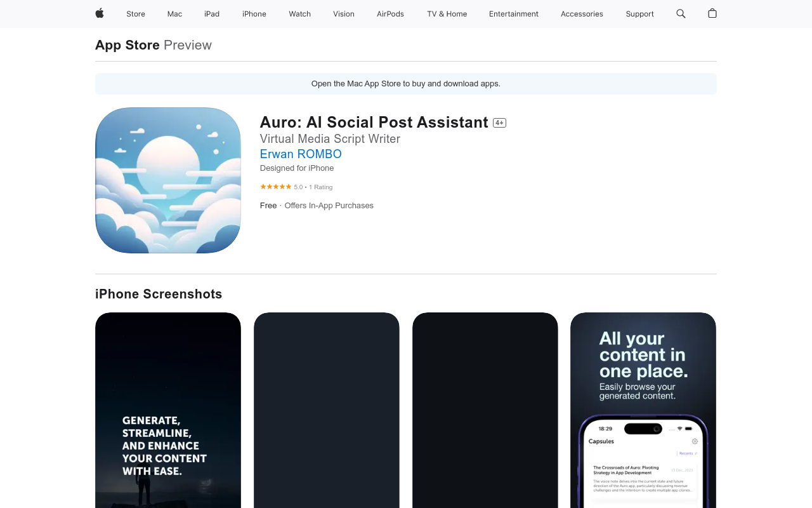Image resolution: width=812 pixels, height=508 pixels.
Task: Open the Watch menu
Action: 300,14
